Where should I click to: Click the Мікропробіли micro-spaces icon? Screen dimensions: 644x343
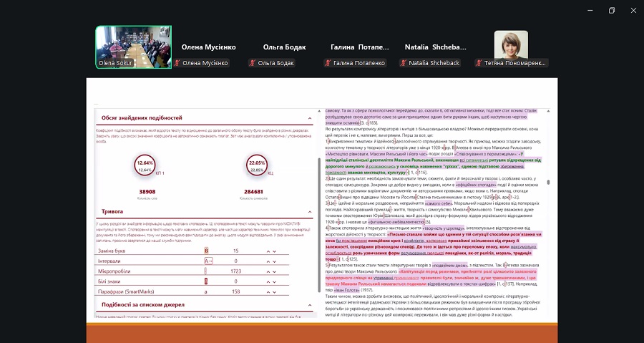(x=208, y=272)
